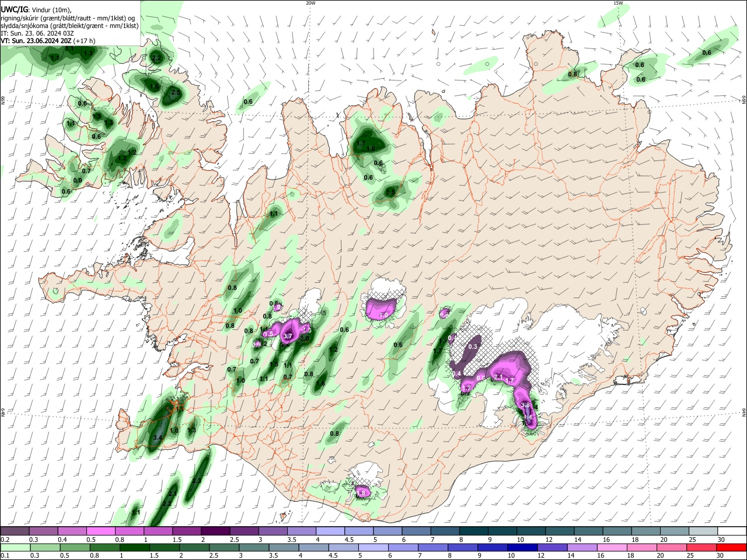Click the 'UWC/IG: Vindur (10m)' title text
Screen dimensions: 747x560
point(36,9)
